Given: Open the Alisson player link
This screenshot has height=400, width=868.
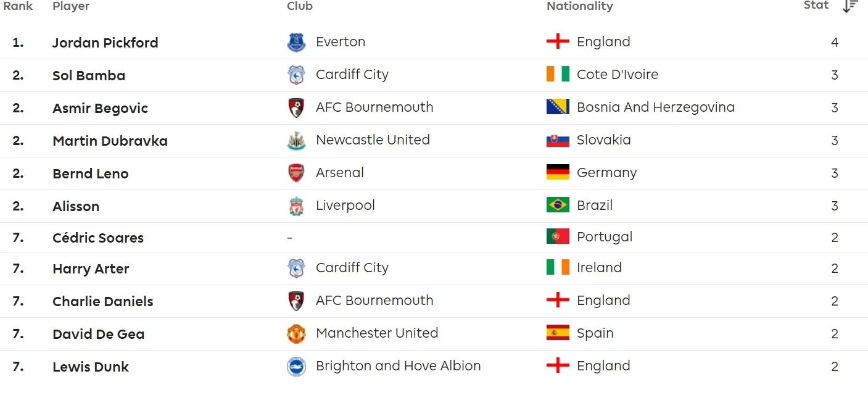Looking at the screenshot, I should 76,206.
